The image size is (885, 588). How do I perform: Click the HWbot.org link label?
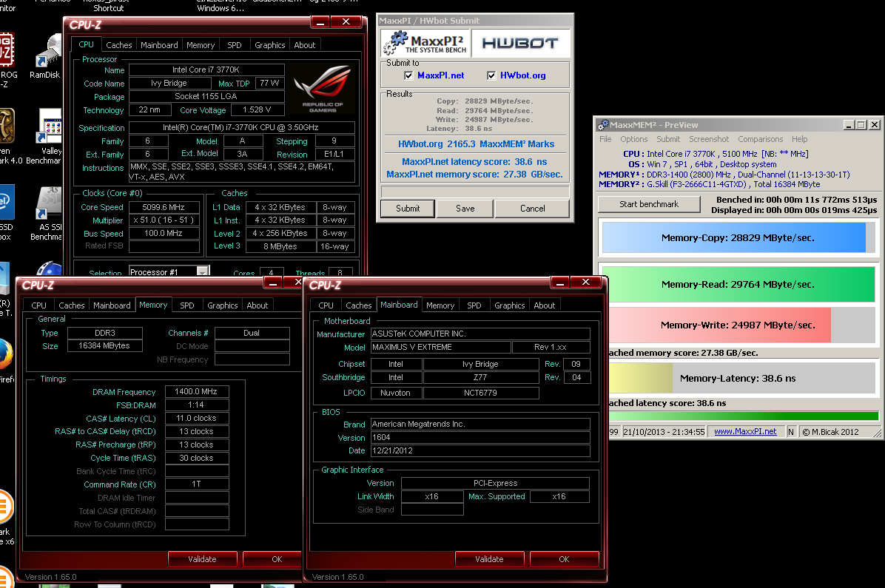click(522, 75)
